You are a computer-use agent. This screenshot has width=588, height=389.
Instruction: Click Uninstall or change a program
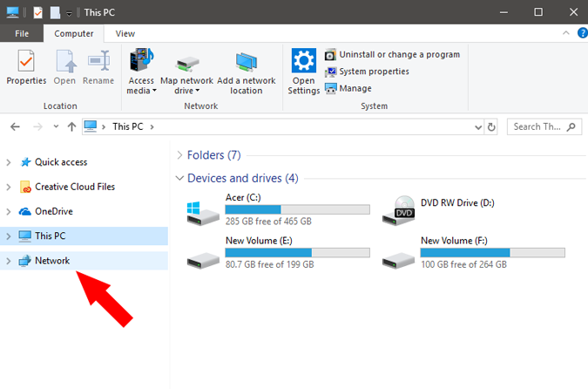(392, 54)
